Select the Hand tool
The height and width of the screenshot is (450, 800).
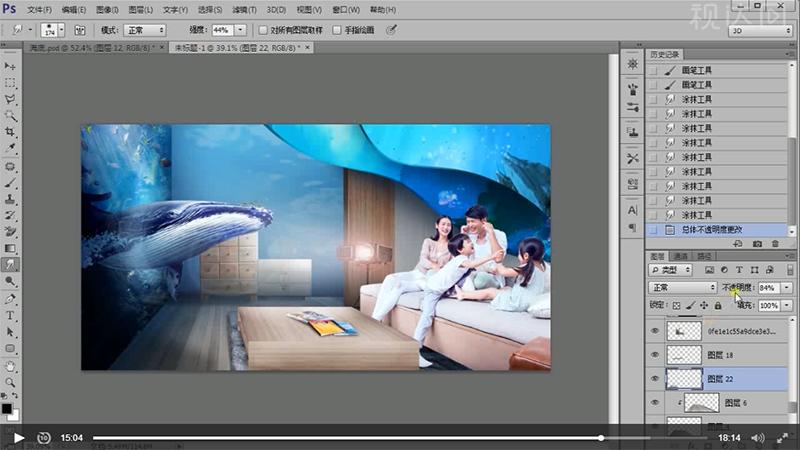10,365
